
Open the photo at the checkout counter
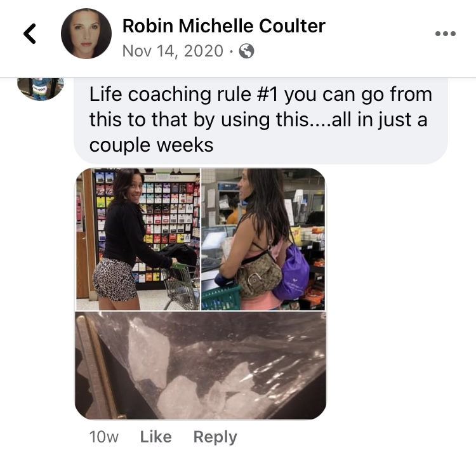click(x=263, y=239)
